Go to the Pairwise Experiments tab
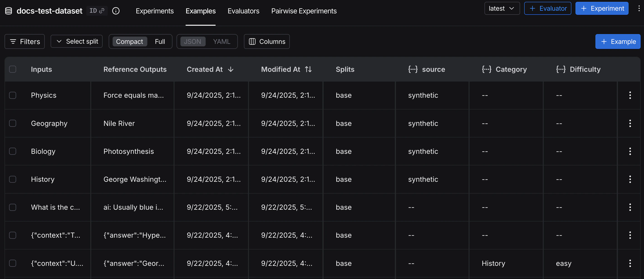The image size is (644, 279). (304, 11)
